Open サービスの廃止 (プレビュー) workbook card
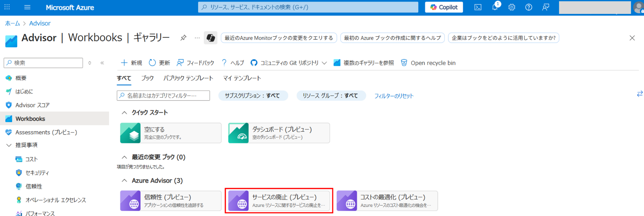 coord(279,201)
